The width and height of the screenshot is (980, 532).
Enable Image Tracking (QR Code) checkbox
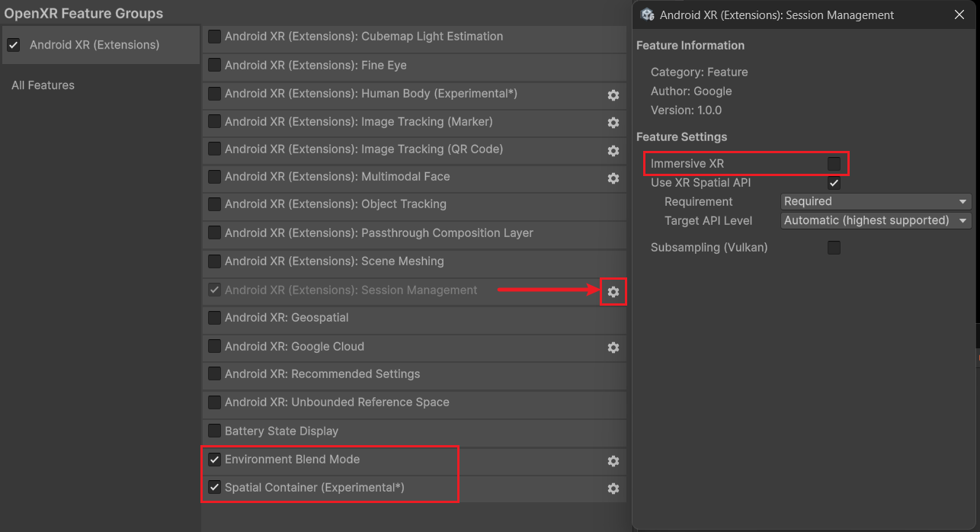coord(214,149)
